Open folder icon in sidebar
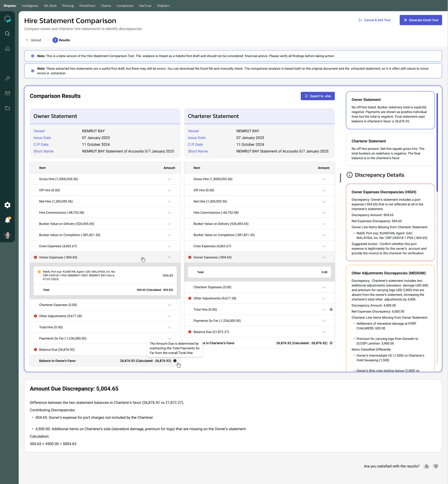 tap(7, 108)
